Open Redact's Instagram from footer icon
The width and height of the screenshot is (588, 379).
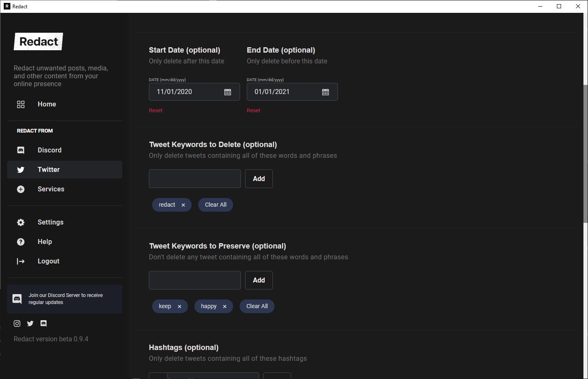click(17, 323)
